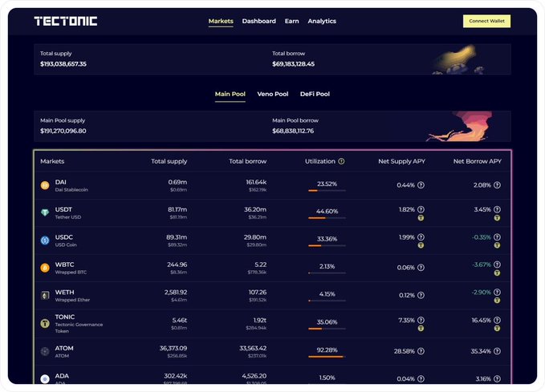Click TONIC reward badge under USDT supply APY
The height and width of the screenshot is (392, 545).
tap(421, 218)
